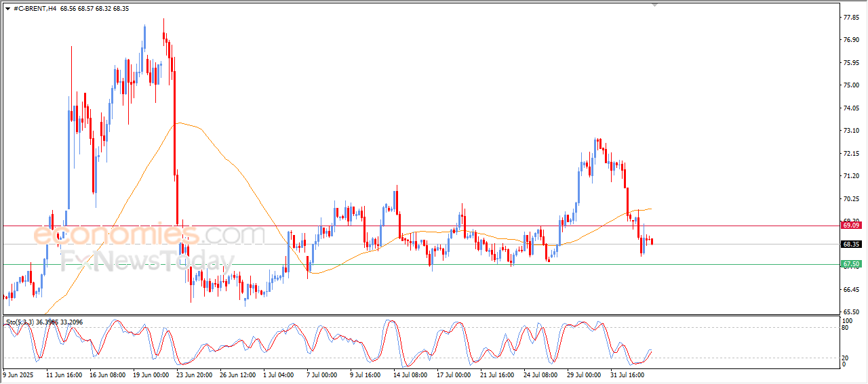Click the 14 Jul 08:00 time label
Screen dimensions: 868x384
409,374
